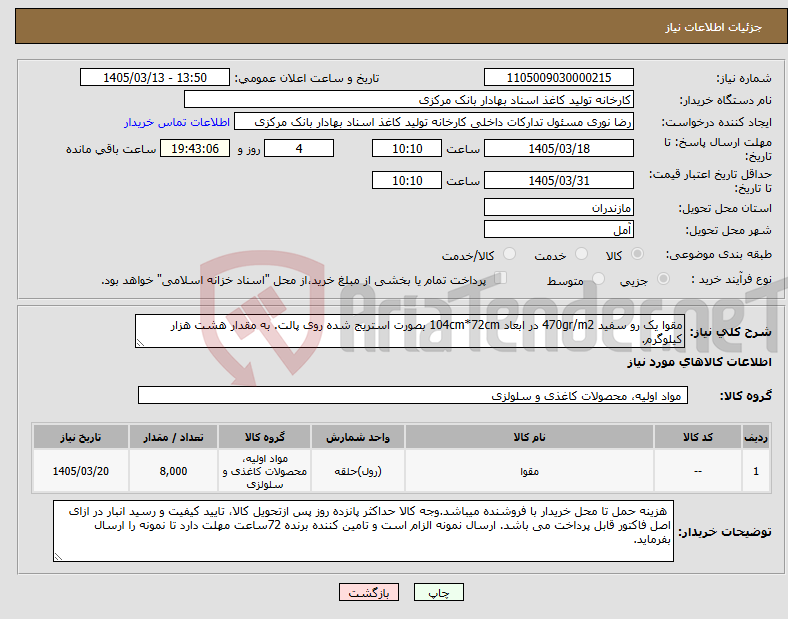
Task: Click the remaining days field showing 4
Action: [x=299, y=149]
